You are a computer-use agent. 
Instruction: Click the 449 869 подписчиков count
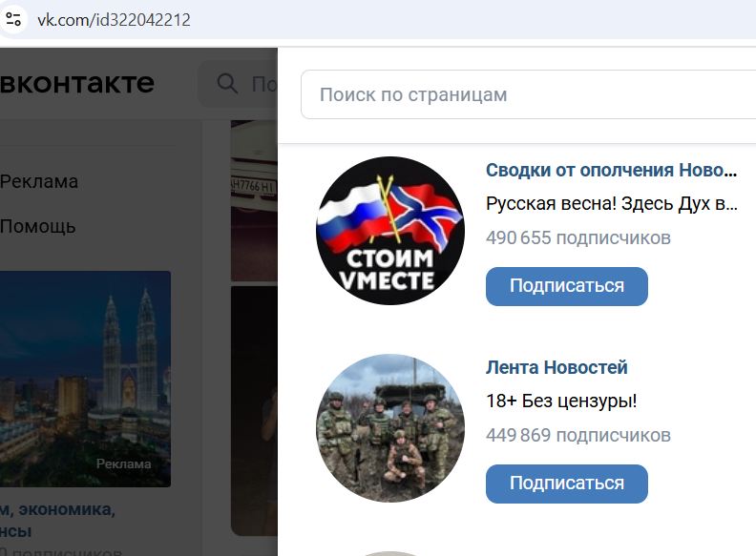(x=578, y=435)
